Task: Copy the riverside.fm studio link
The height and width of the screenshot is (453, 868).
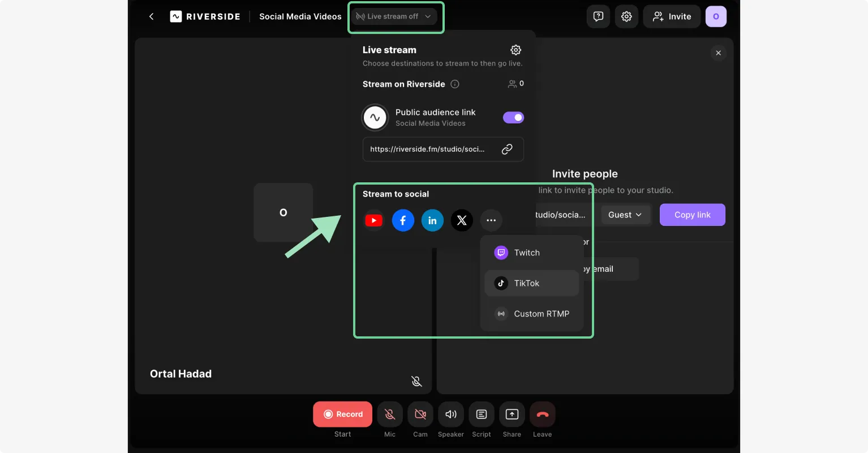Action: click(507, 149)
